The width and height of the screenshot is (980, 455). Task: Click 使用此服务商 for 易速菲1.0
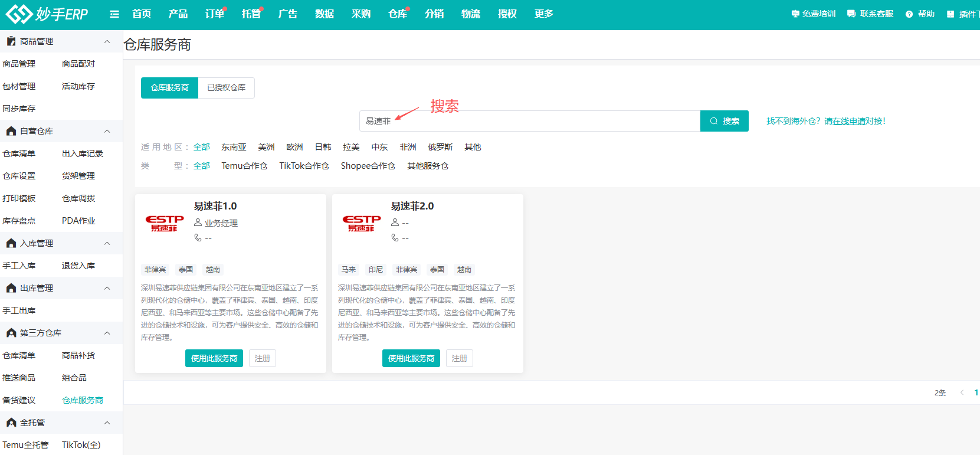point(214,358)
